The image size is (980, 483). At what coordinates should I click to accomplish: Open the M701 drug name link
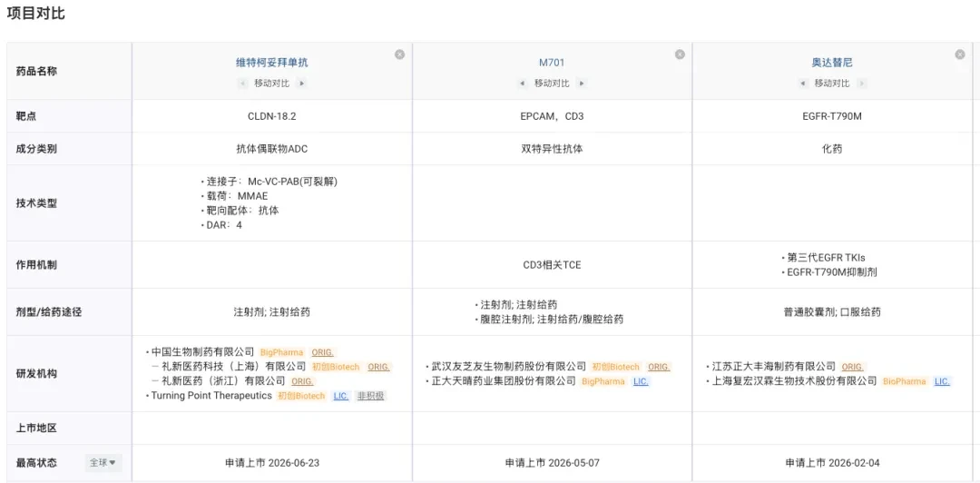click(552, 63)
